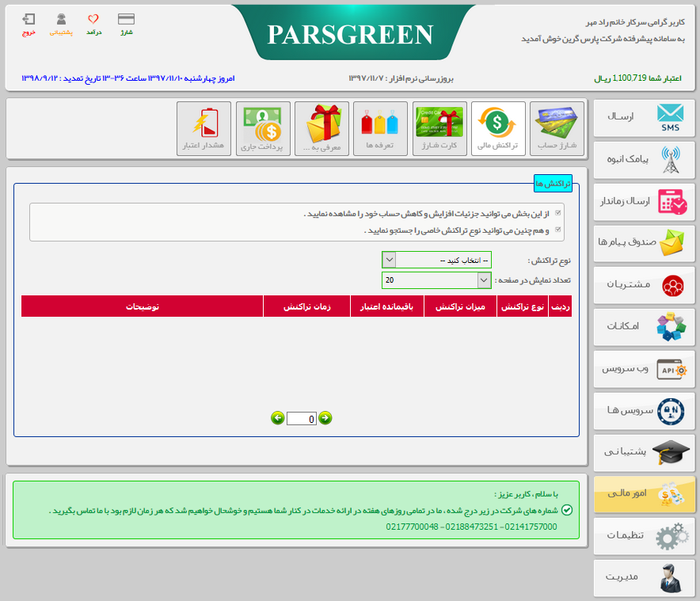The image size is (700, 601).
Task: Open پشتیبانی support icon in top header
Action: (x=61, y=24)
